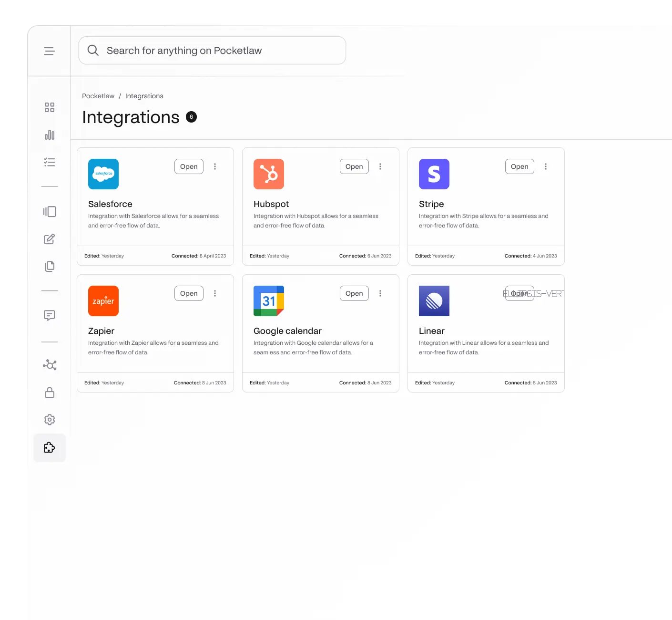Open the copy documents icon in sidebar
672x620 pixels.
tap(50, 266)
